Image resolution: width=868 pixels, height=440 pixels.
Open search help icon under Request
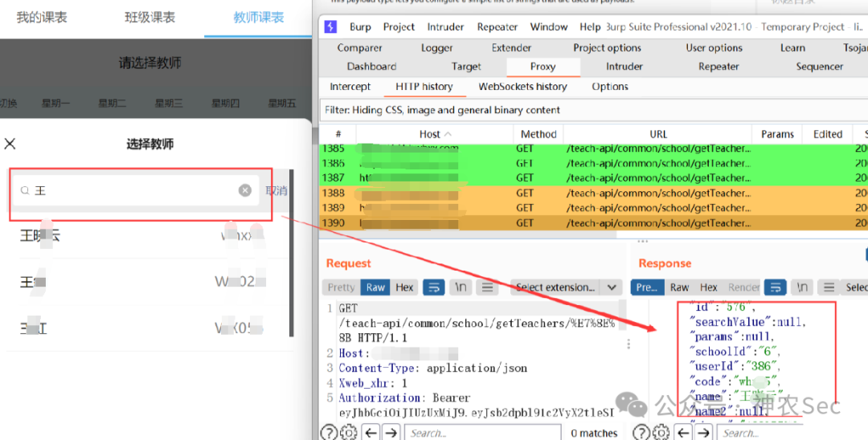[329, 432]
